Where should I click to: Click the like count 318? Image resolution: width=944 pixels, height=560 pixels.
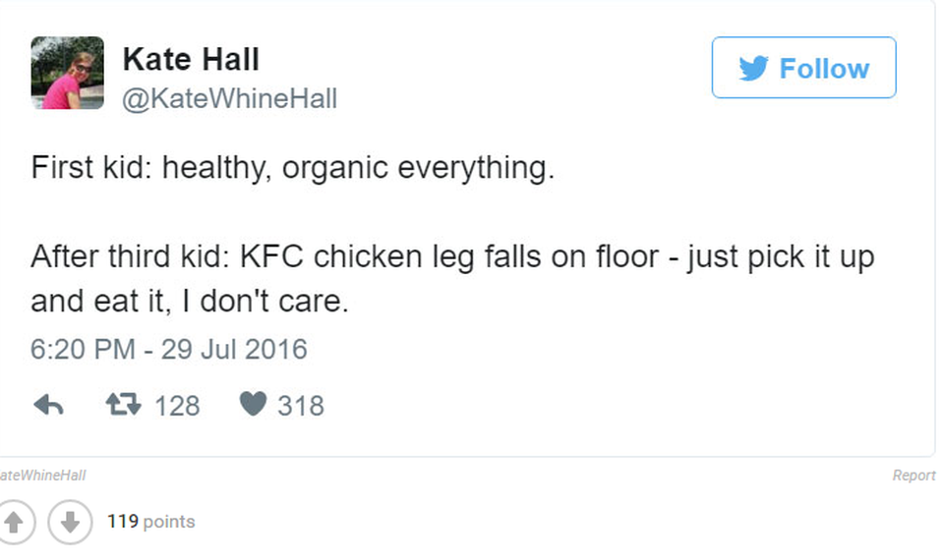click(x=301, y=406)
